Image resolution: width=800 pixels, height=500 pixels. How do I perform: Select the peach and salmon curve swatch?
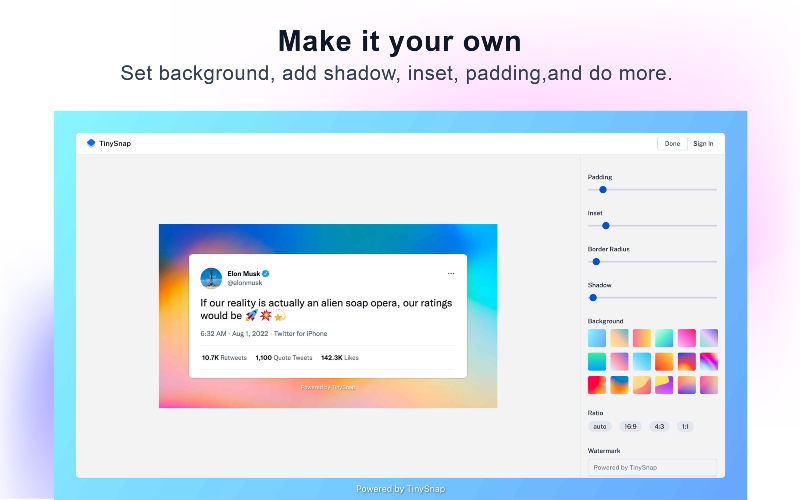(x=642, y=385)
